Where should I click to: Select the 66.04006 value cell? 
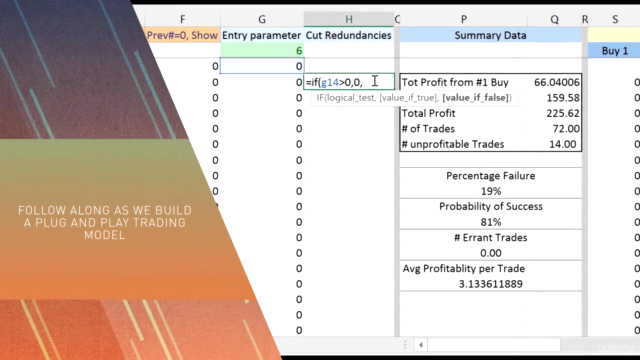554,82
